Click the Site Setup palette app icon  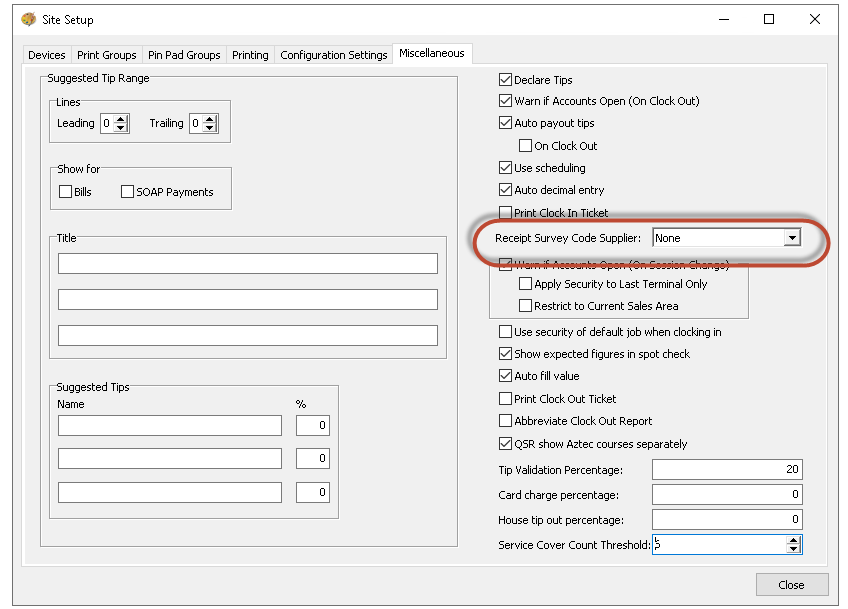click(28, 19)
